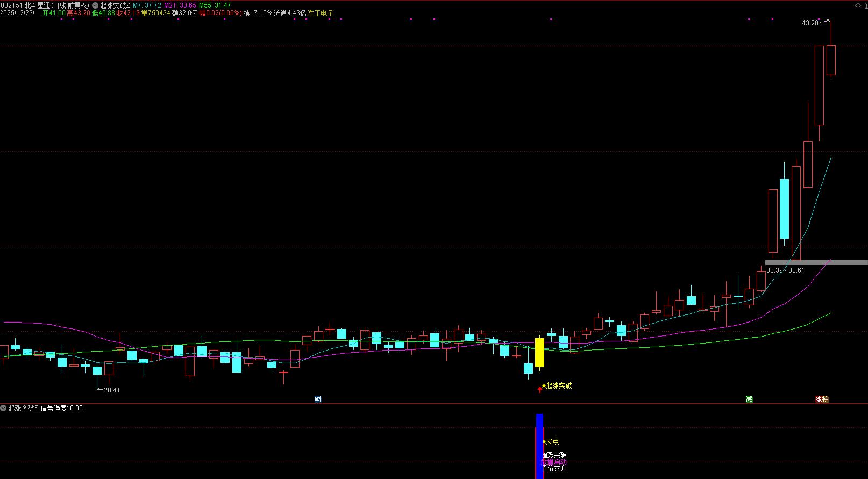Click the 信号强度: 0.00 readout
This screenshot has width=868, height=479.
62,408
